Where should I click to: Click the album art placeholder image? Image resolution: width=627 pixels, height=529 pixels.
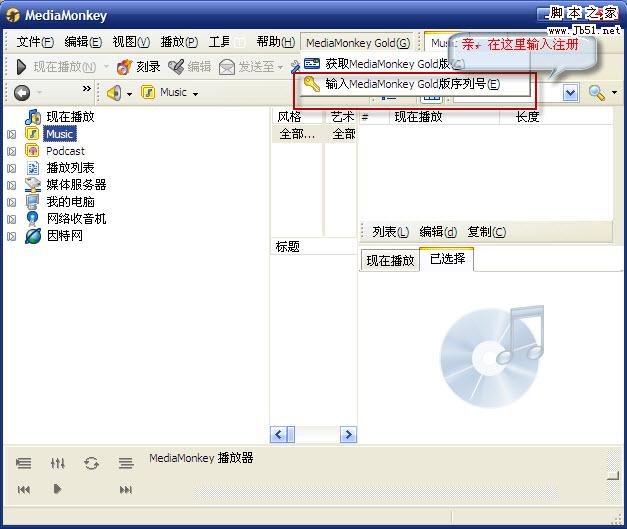click(x=492, y=357)
